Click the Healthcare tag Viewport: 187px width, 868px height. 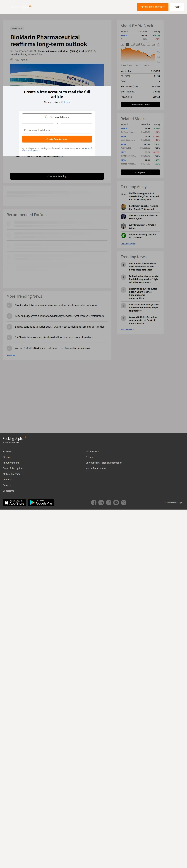coord(17,28)
